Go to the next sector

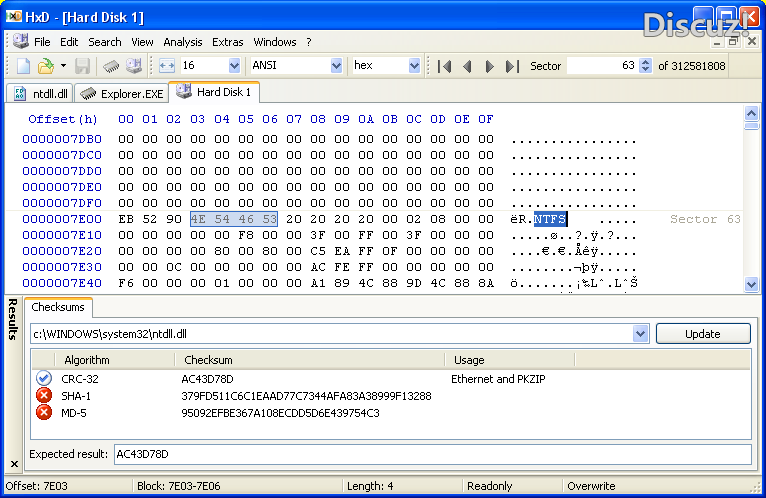tap(489, 66)
